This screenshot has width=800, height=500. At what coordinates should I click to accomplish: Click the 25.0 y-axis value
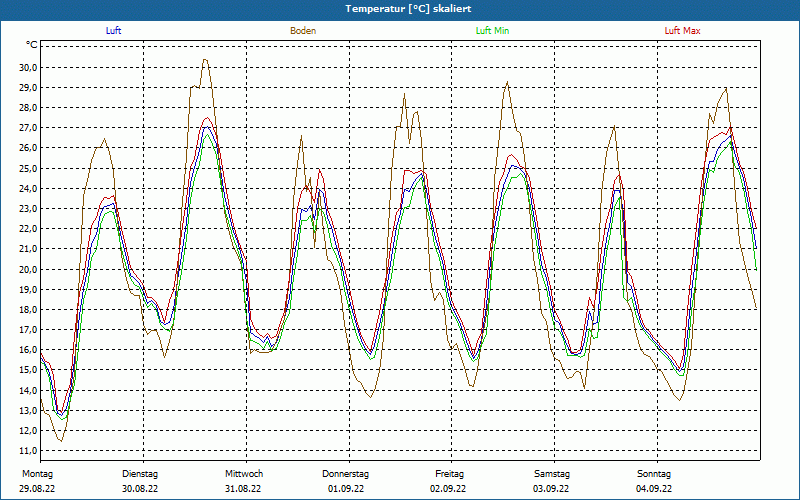pos(28,168)
